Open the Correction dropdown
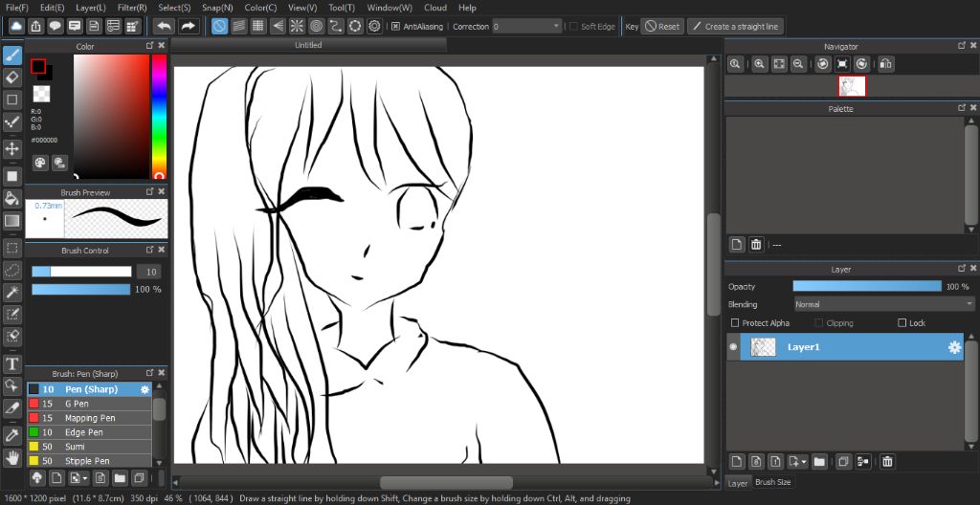Screen dimensions: 980x505 pos(527,26)
